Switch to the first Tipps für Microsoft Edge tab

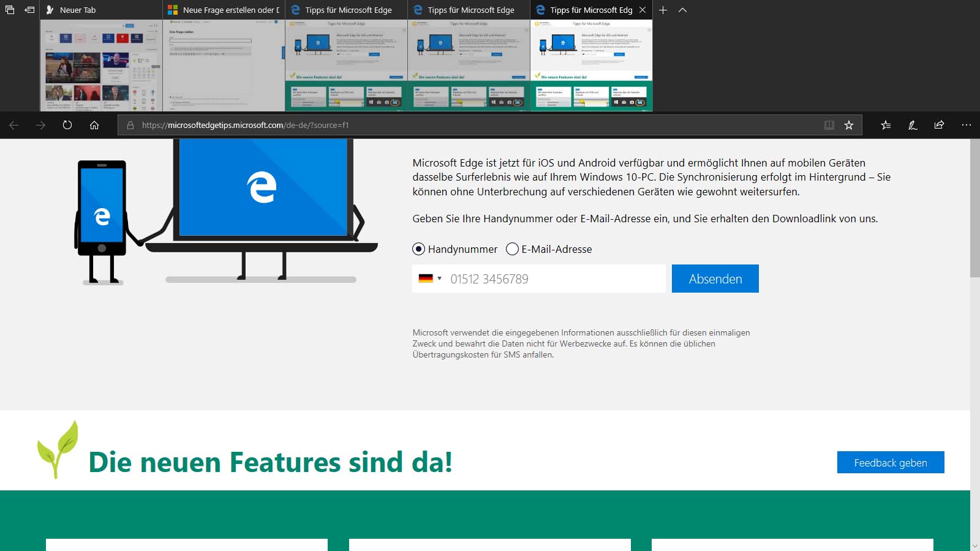coord(347,10)
